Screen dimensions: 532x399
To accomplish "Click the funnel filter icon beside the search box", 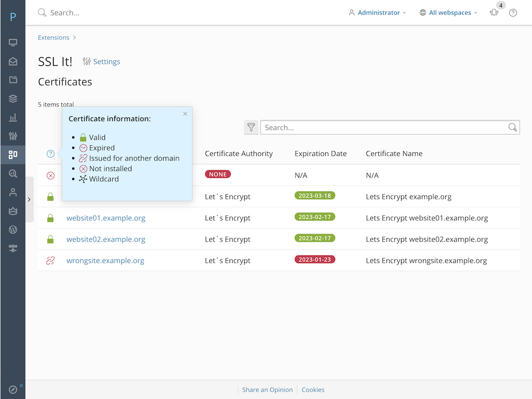I will [x=251, y=127].
